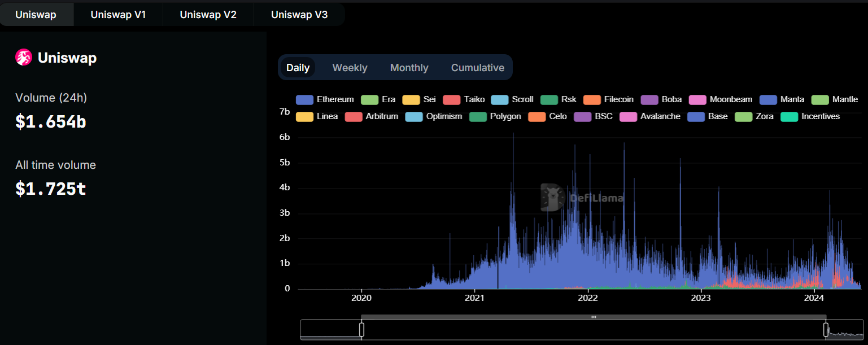Toggle the Moonbeam legend series

click(720, 99)
